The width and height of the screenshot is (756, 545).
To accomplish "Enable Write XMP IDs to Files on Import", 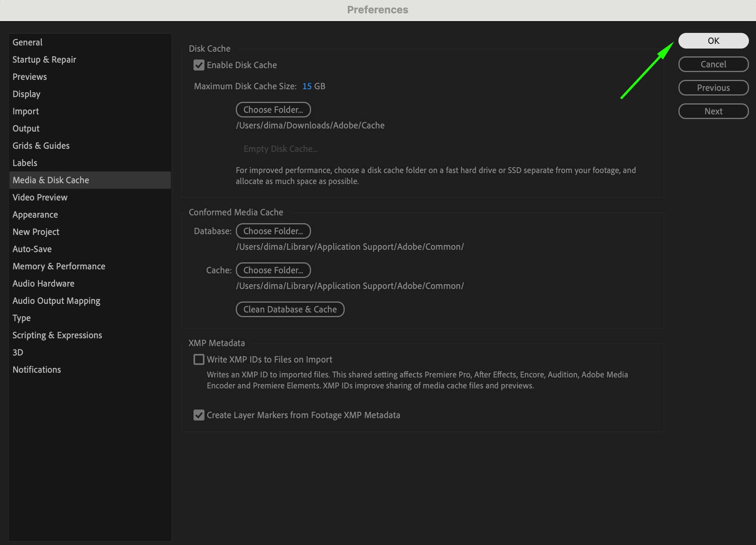I will click(x=199, y=359).
